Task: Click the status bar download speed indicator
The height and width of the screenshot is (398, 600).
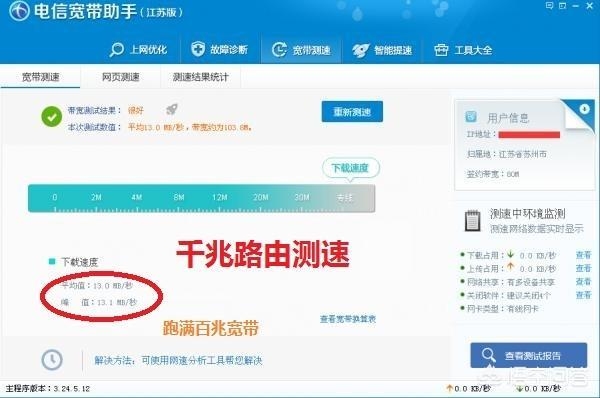Action: [x=538, y=389]
